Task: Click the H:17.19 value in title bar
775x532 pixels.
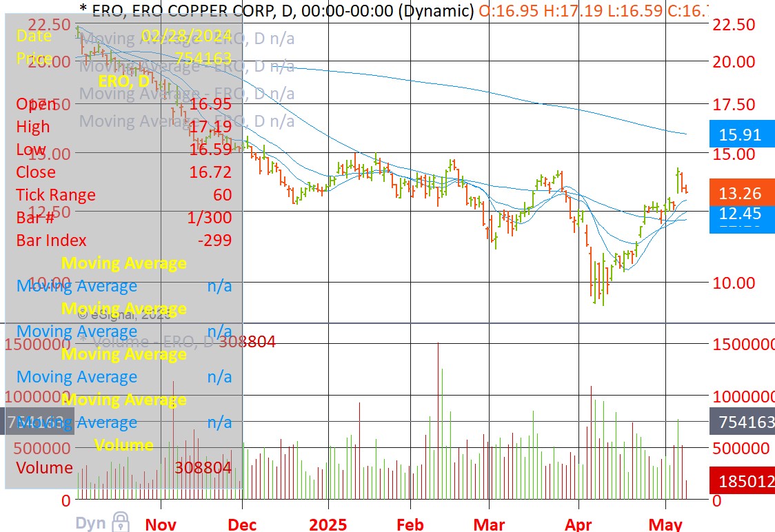Action: click(x=573, y=10)
